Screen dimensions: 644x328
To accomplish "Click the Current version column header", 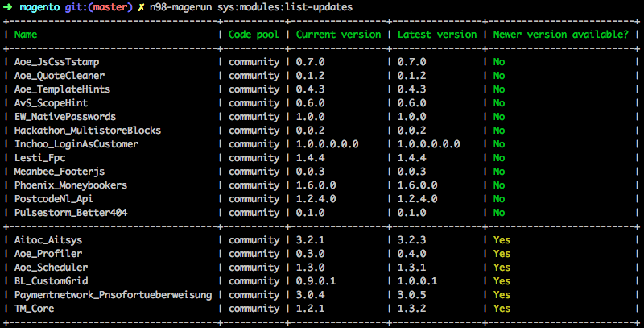I will tap(338, 35).
